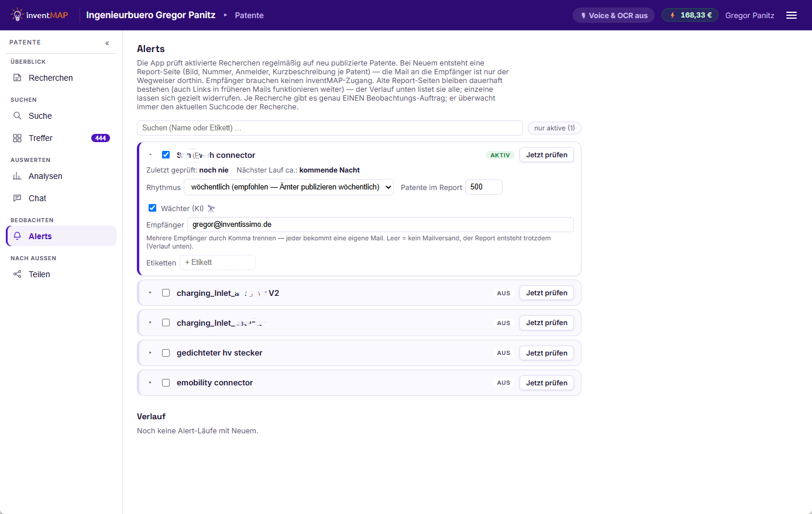
Task: Click the Suche magnifier icon
Action: 18,116
